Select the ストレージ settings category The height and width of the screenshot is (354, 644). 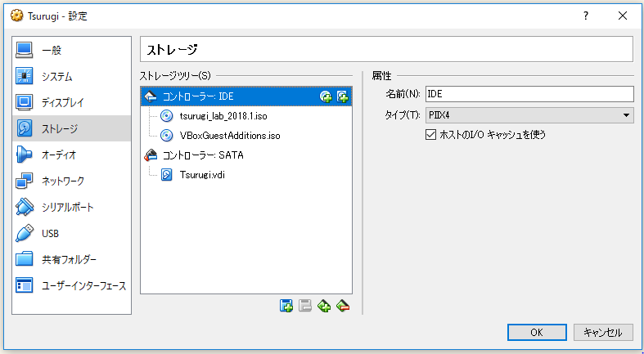coord(71,129)
